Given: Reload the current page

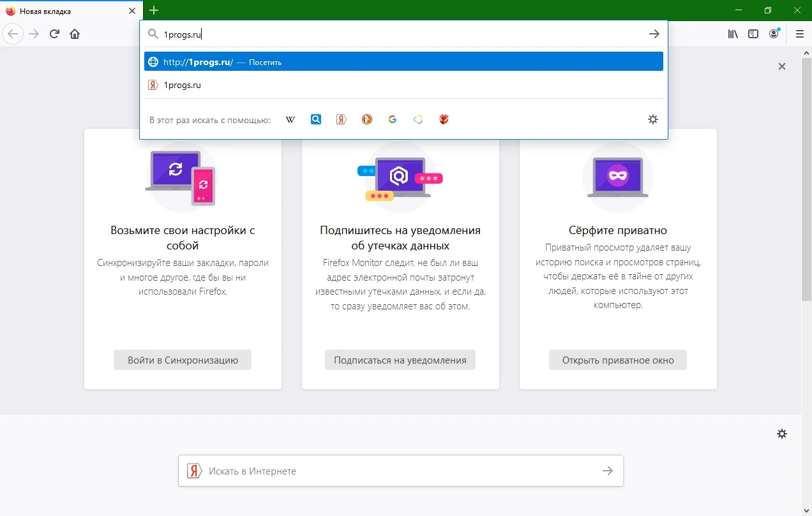Looking at the screenshot, I should [x=54, y=34].
